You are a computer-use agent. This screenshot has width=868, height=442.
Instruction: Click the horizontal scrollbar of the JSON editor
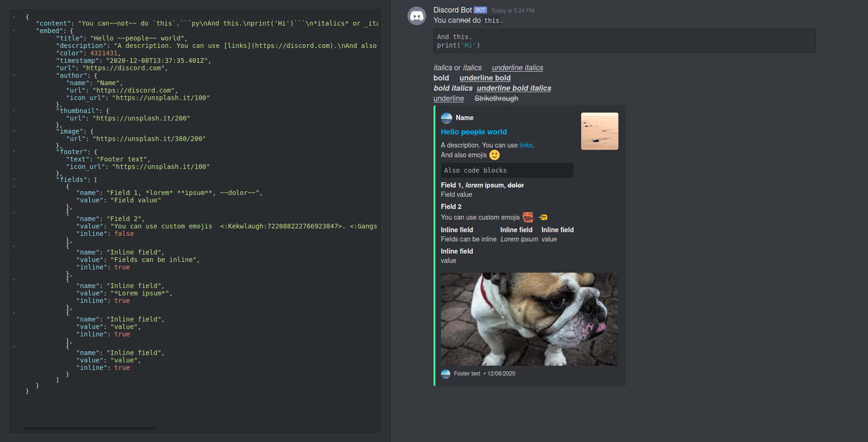click(x=89, y=428)
